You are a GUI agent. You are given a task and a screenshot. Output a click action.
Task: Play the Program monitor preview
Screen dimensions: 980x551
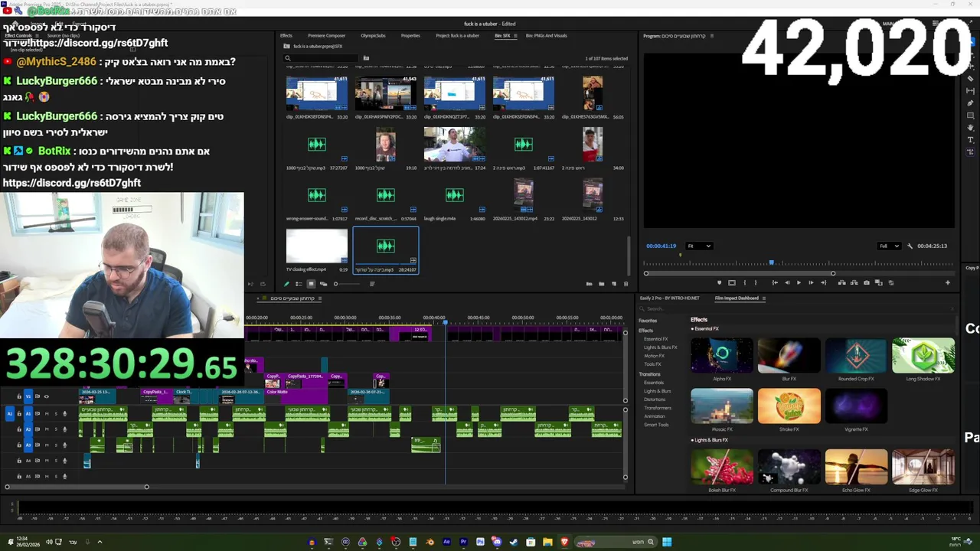click(x=799, y=282)
